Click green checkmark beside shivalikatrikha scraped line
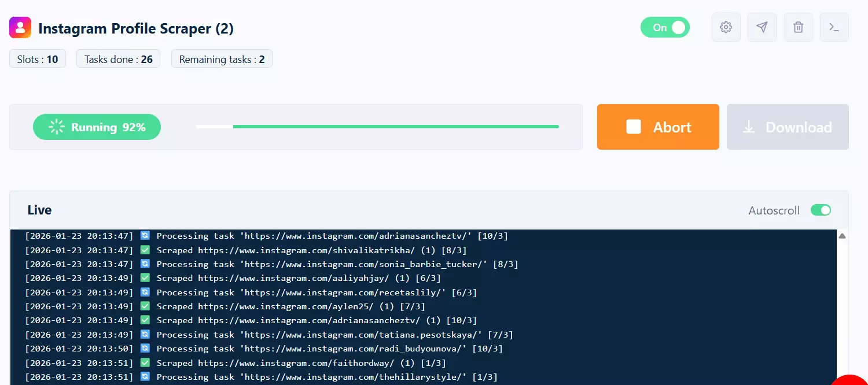Screen dimensions: 868x385 point(145,250)
